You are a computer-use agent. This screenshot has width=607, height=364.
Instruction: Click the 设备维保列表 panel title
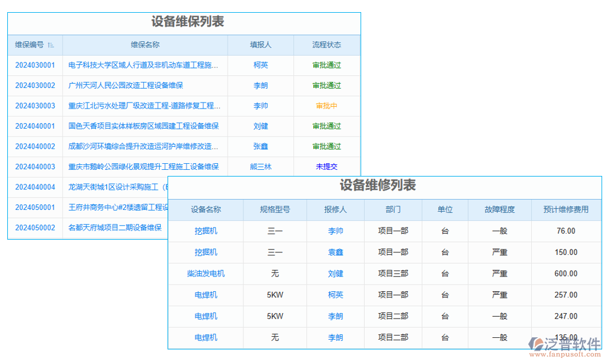click(184, 22)
